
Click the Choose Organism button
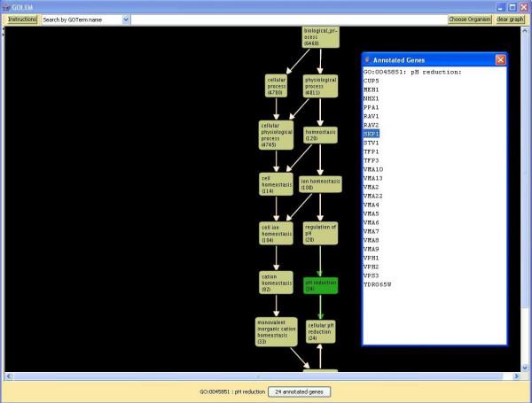(469, 19)
